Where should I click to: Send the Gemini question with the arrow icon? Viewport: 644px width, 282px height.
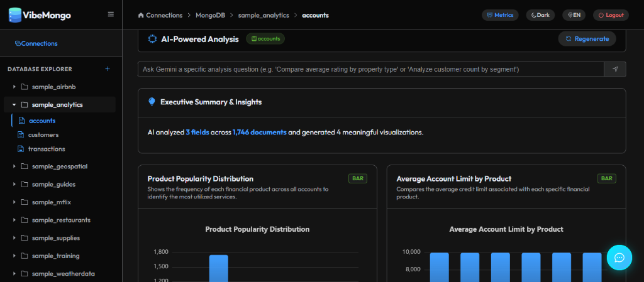615,69
